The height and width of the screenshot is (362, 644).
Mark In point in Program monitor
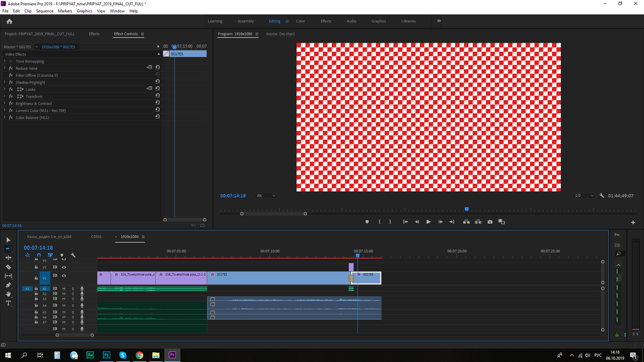[379, 222]
